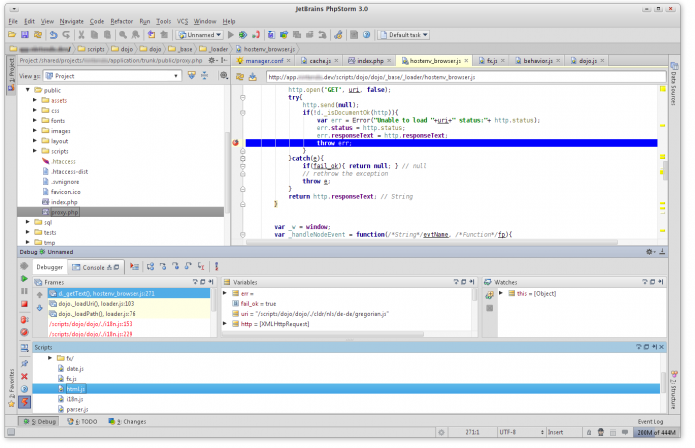This screenshot has width=695, height=448.
Task: Click the Pause Program icon in Debug panel
Action: tap(24, 291)
